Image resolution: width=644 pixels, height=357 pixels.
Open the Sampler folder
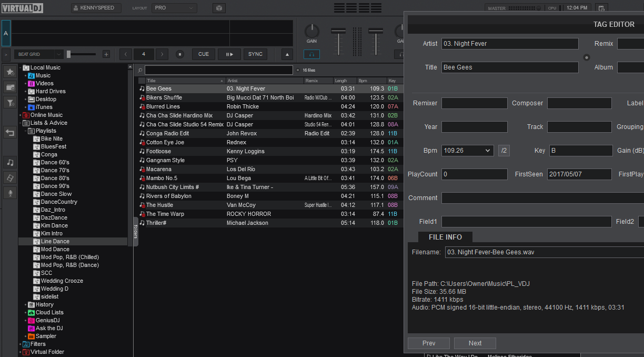(x=42, y=336)
